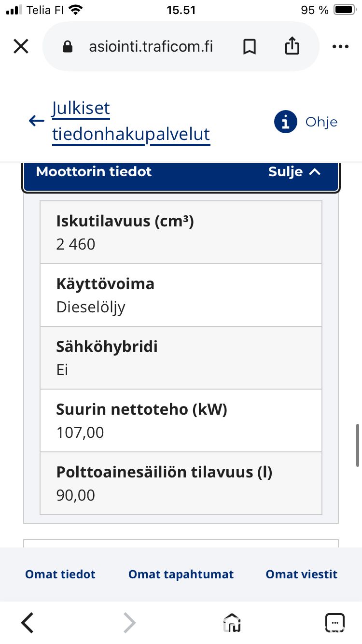Tap the bookmark icon in address bar
The height and width of the screenshot is (644, 362).
click(249, 47)
